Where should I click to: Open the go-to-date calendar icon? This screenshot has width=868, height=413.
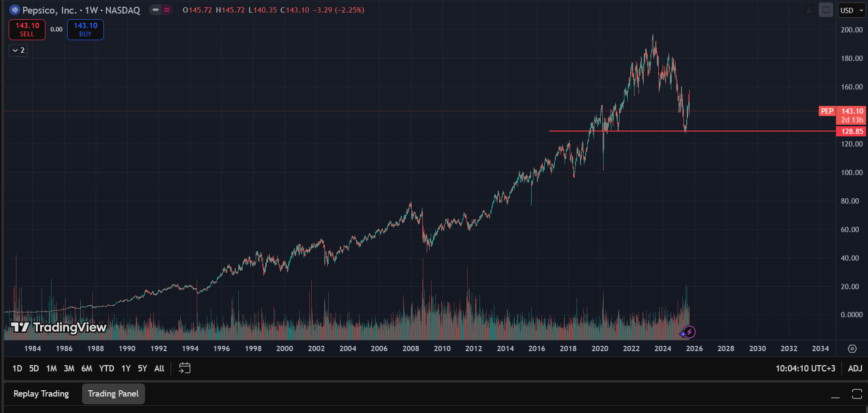click(x=185, y=369)
